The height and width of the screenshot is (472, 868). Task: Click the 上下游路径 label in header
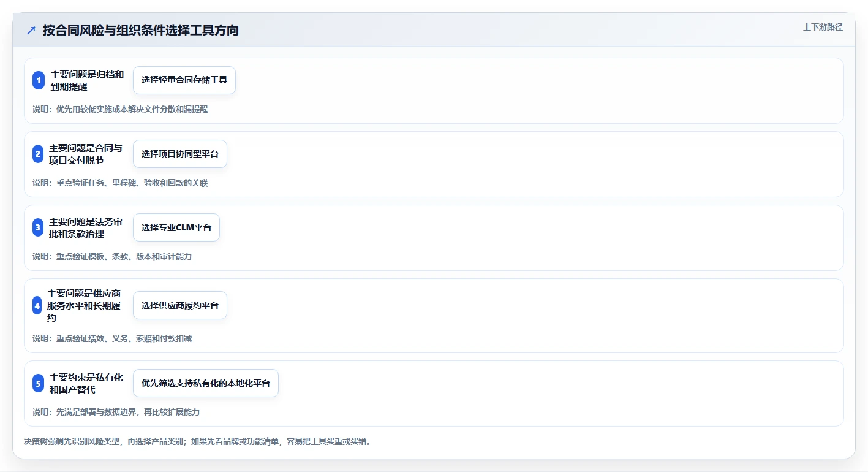pos(823,27)
